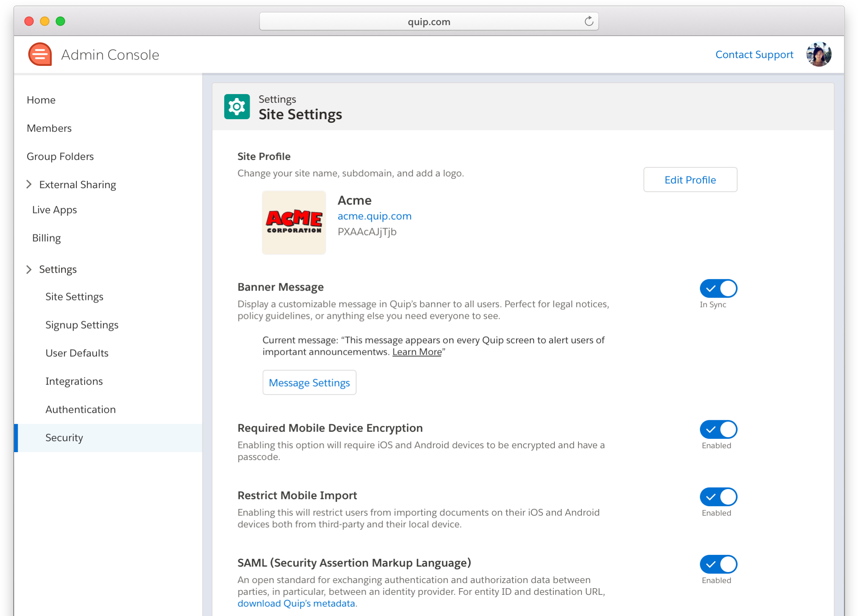Click the Edit Profile button

[690, 180]
